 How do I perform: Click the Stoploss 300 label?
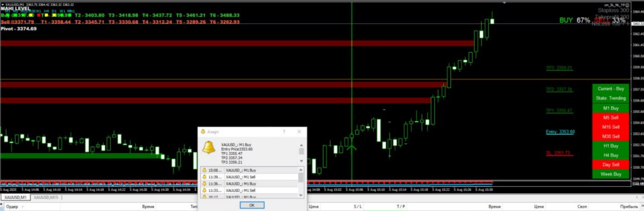pos(613,10)
